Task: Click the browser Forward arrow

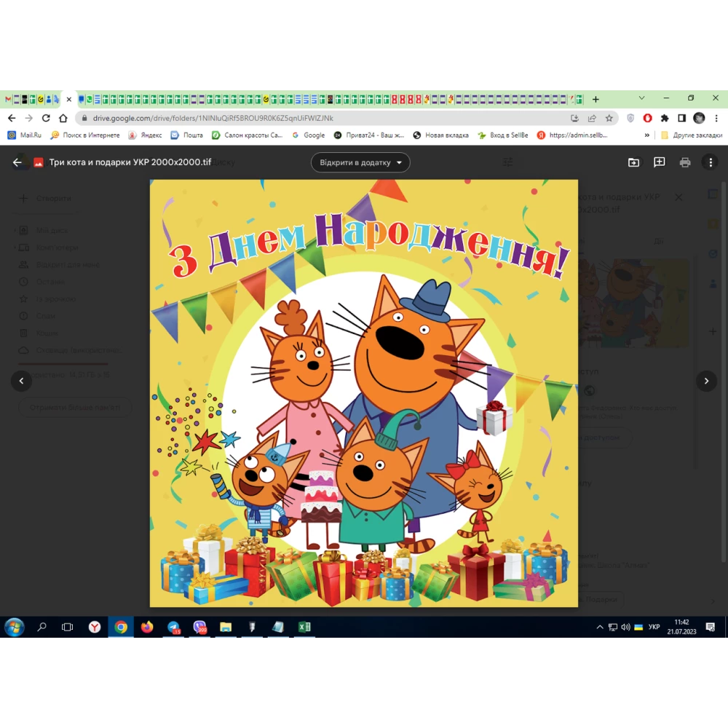Action: click(29, 119)
